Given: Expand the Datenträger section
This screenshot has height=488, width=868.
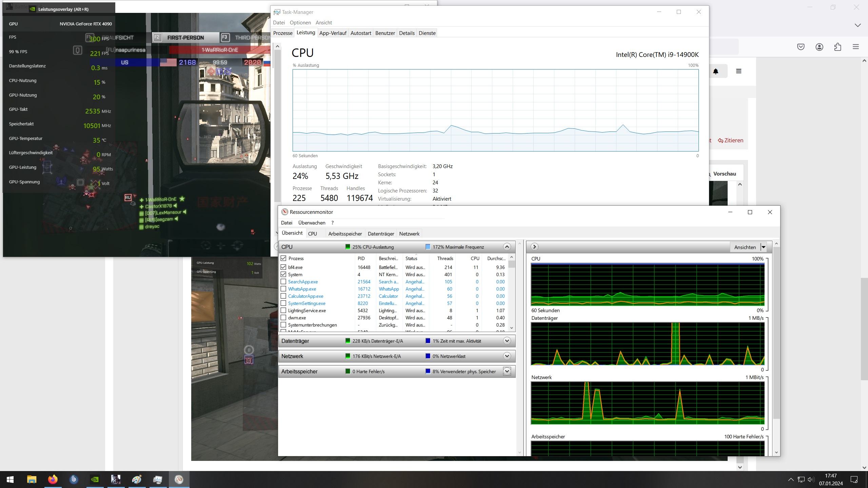Looking at the screenshot, I should (x=507, y=341).
